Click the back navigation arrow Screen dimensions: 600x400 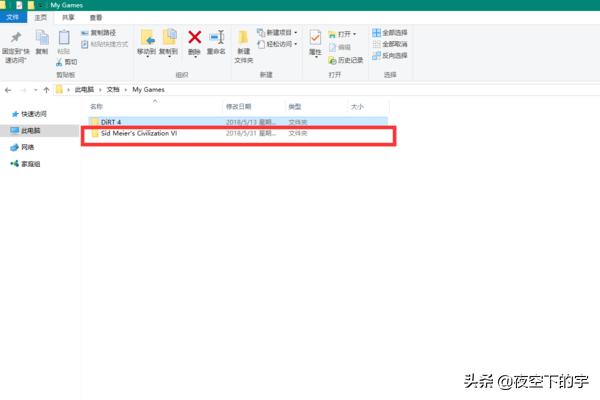[x=8, y=90]
